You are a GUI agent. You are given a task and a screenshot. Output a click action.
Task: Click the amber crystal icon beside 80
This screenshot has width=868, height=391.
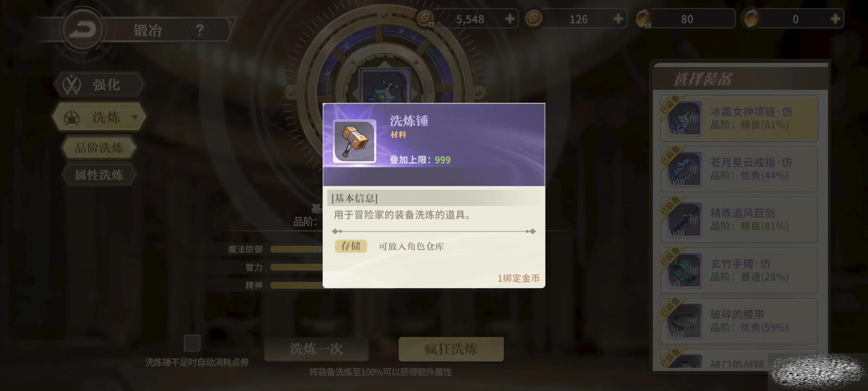[x=643, y=18]
